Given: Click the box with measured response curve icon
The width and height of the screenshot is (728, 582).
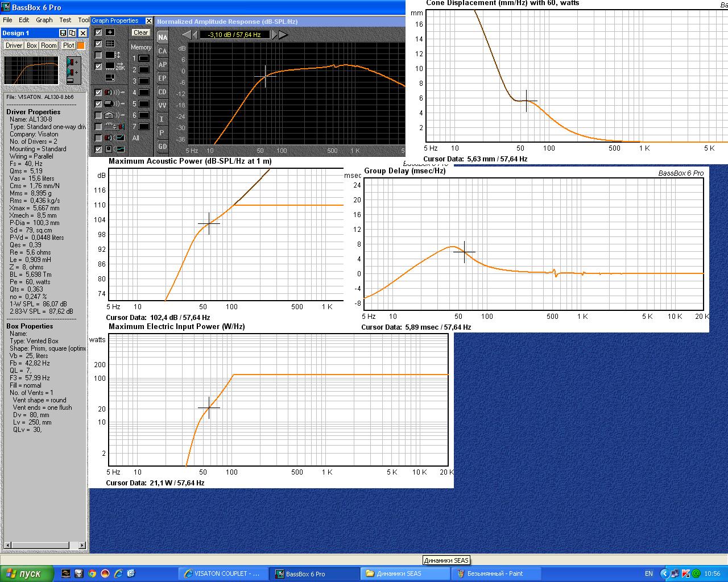Looking at the screenshot, I should [x=114, y=149].
